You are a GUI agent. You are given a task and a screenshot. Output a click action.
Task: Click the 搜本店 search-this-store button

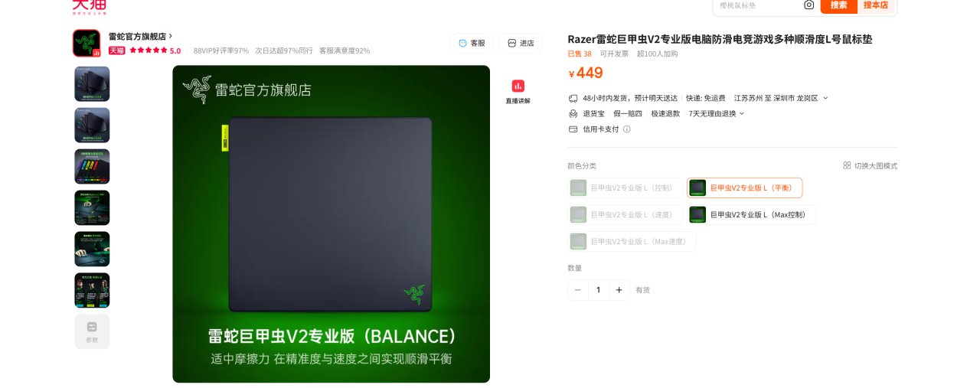(x=876, y=5)
